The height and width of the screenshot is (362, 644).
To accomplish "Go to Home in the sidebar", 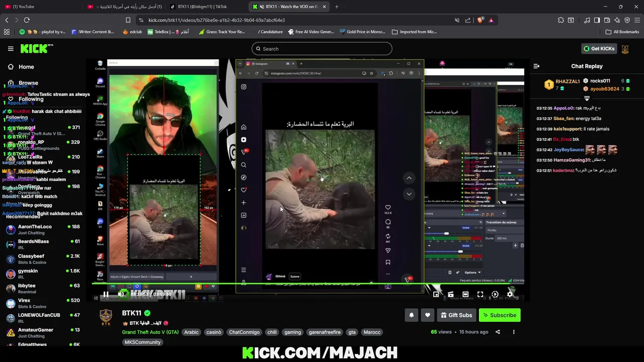I will pos(21,67).
